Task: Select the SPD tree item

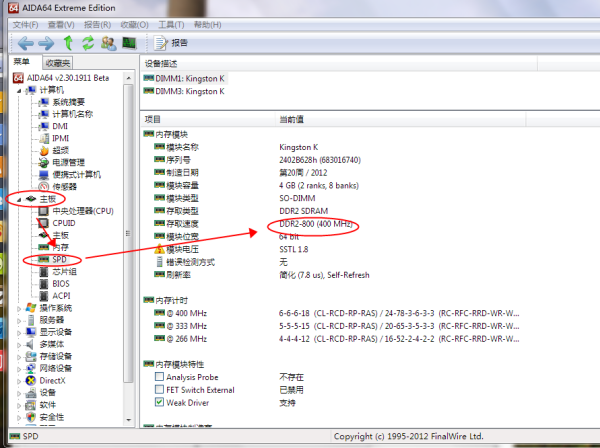Action: [x=59, y=260]
